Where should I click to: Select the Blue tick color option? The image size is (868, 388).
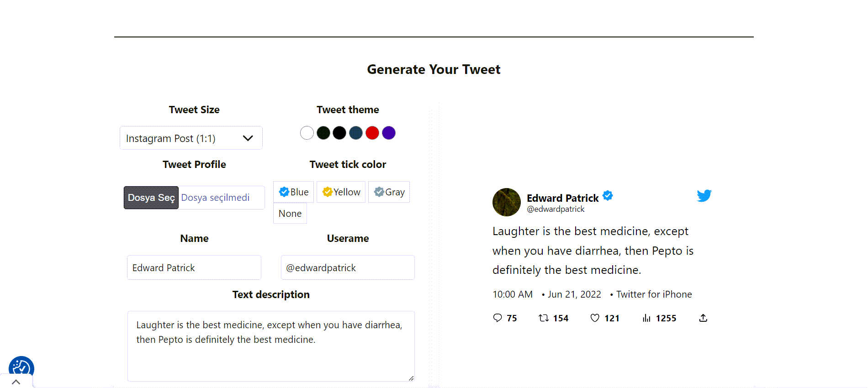pos(293,192)
